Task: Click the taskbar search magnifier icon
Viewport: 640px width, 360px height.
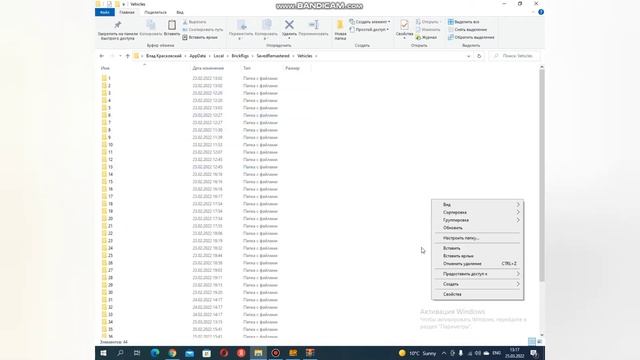Action: (120, 353)
